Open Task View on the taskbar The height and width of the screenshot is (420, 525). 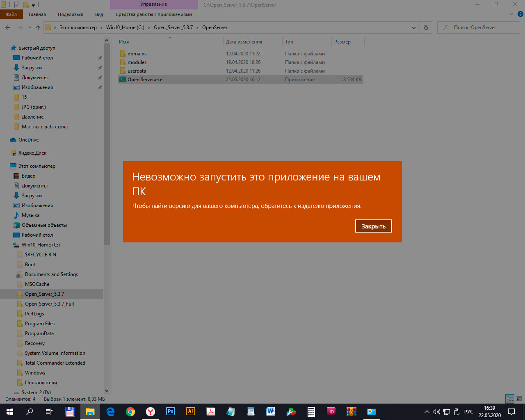coord(49,411)
